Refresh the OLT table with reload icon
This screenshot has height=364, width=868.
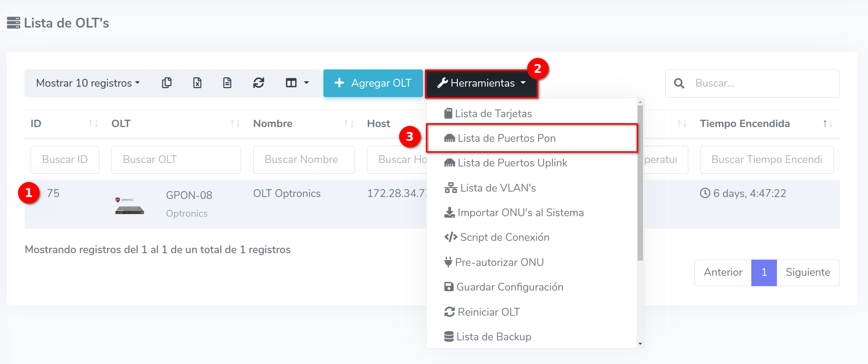coord(258,83)
